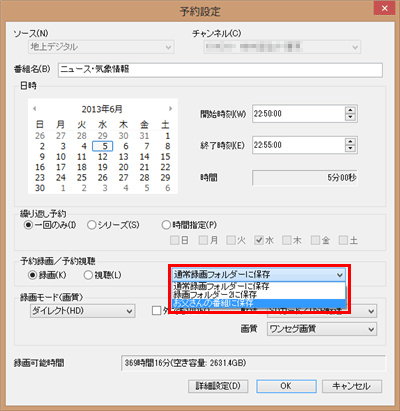This screenshot has width=400, height=411.
Task: Decrease the start time value
Action: (x=350, y=117)
